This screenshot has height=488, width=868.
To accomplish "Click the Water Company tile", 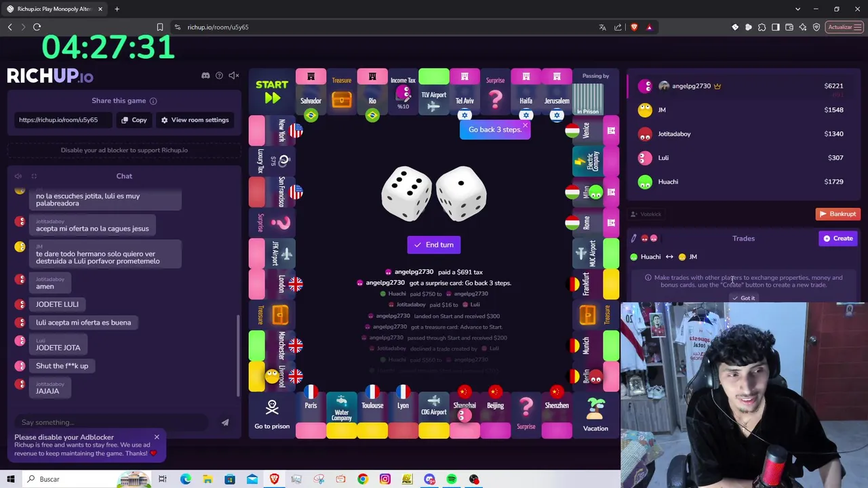I will pyautogui.click(x=342, y=415).
